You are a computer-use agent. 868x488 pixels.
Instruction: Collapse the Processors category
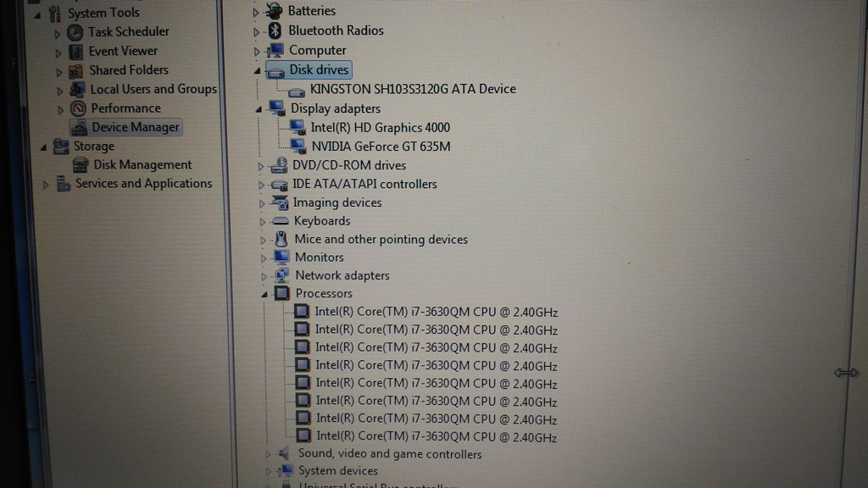point(264,293)
